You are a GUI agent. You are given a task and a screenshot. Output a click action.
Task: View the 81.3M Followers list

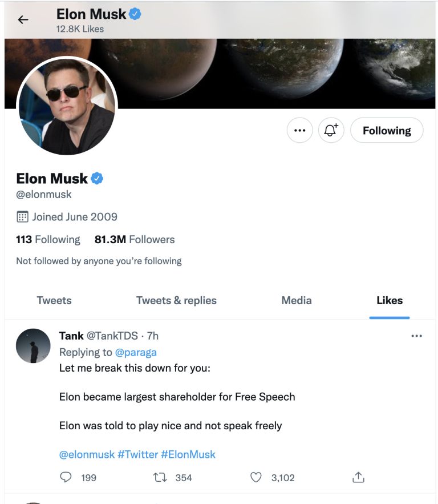click(135, 239)
